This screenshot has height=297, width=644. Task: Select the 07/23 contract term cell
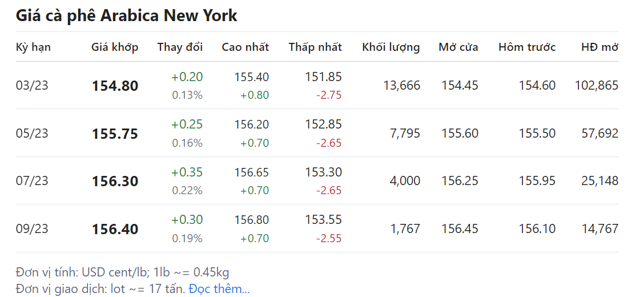[32, 181]
